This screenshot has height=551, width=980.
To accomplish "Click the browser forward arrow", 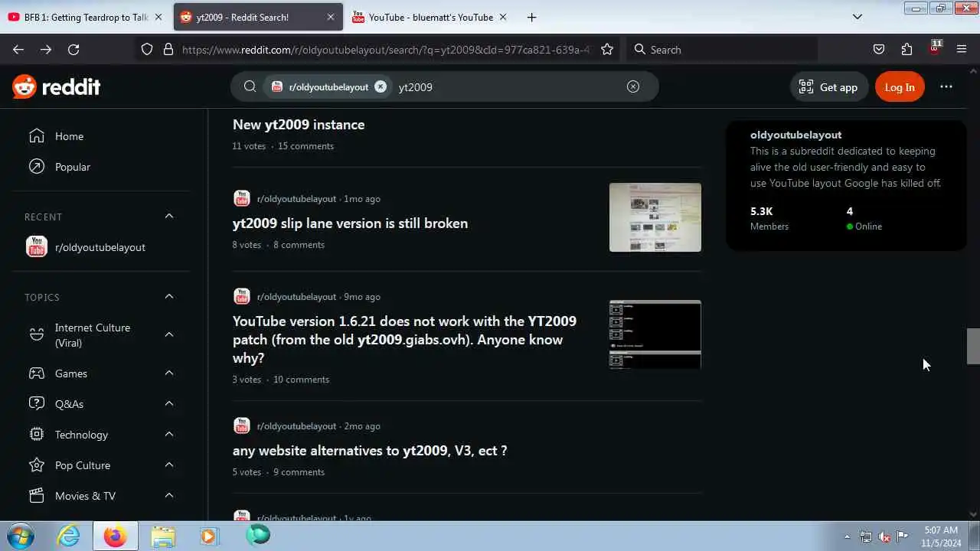I will point(46,50).
